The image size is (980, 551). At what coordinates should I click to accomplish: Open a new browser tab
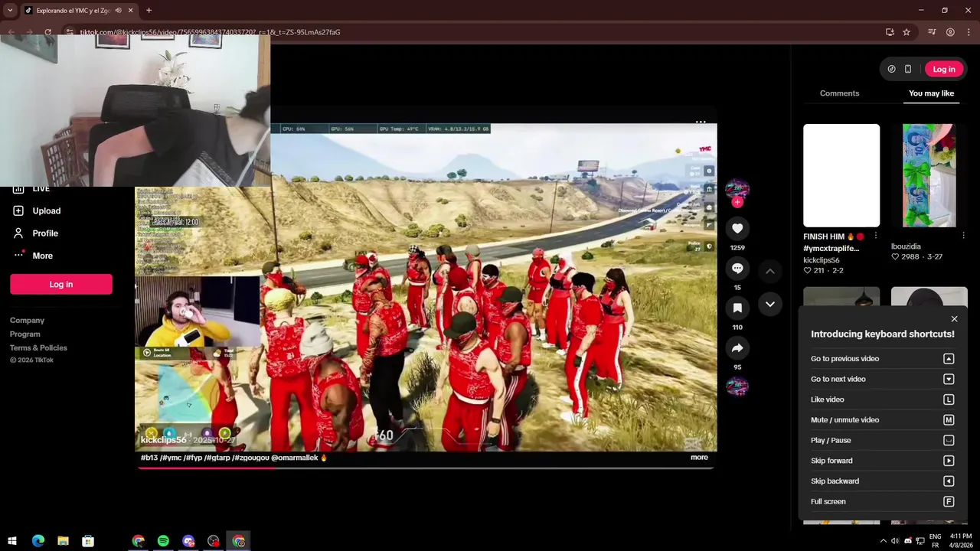click(x=149, y=11)
